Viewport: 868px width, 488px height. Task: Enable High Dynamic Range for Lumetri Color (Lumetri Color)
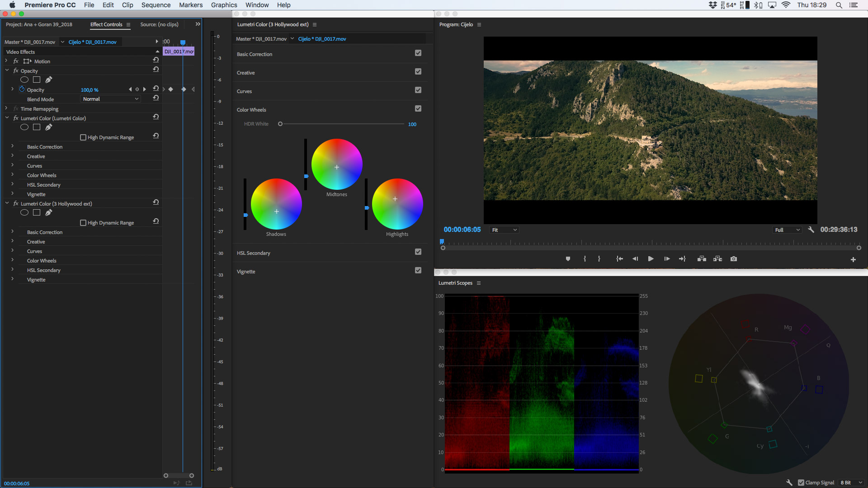(x=83, y=137)
